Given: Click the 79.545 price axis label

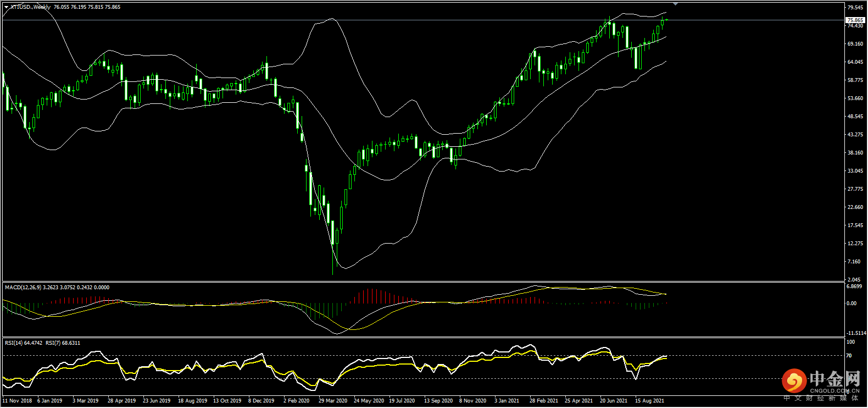Looking at the screenshot, I should [855, 8].
